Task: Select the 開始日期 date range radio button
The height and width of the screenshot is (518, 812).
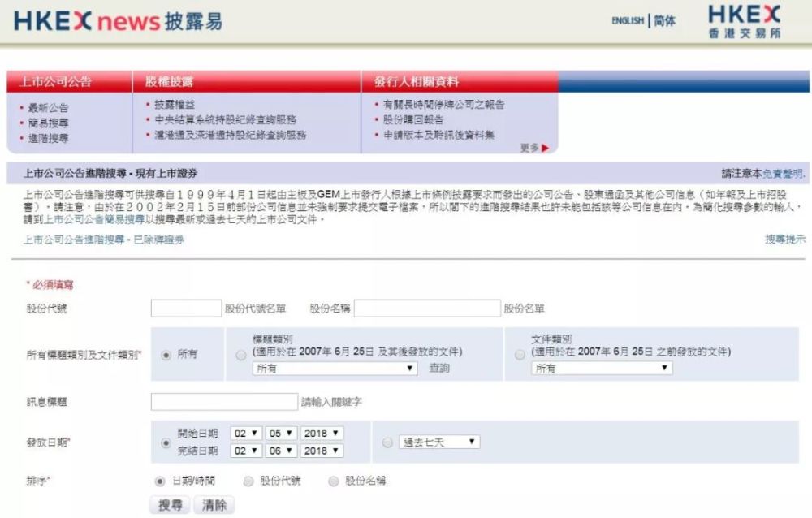Action: (166, 442)
